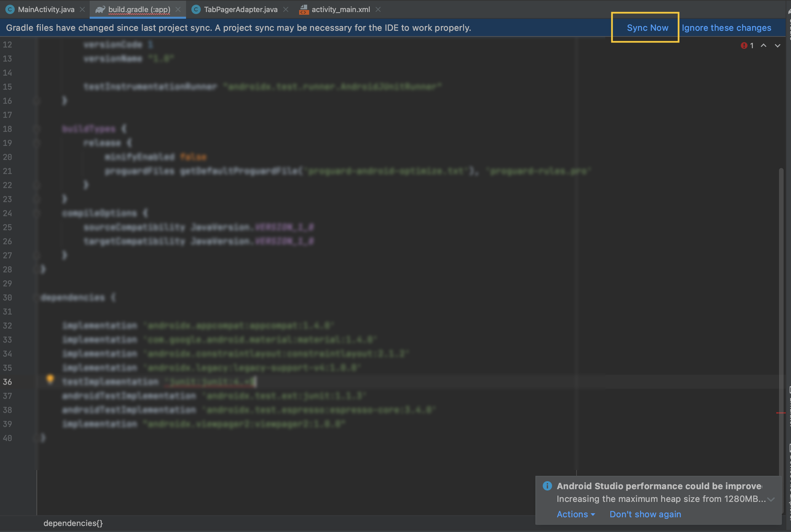This screenshot has width=791, height=532.
Task: Click the dependencies{} breadcrumb
Action: [73, 523]
